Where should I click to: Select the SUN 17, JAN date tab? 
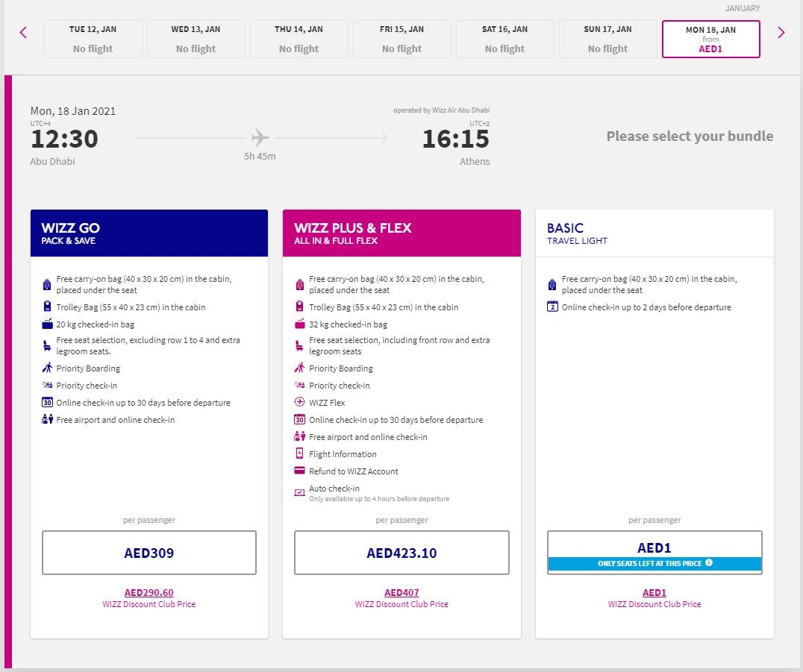coord(607,39)
